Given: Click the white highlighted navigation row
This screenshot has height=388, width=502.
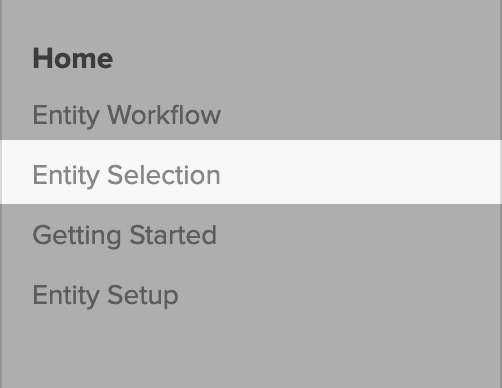Looking at the screenshot, I should (251, 172).
